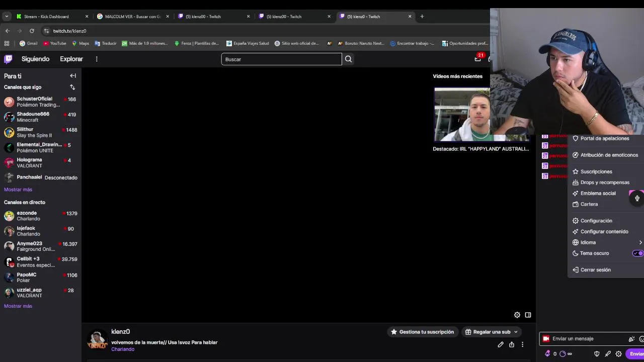The height and width of the screenshot is (362, 644).
Task: Open the Gmail bookmark
Action: click(29, 43)
